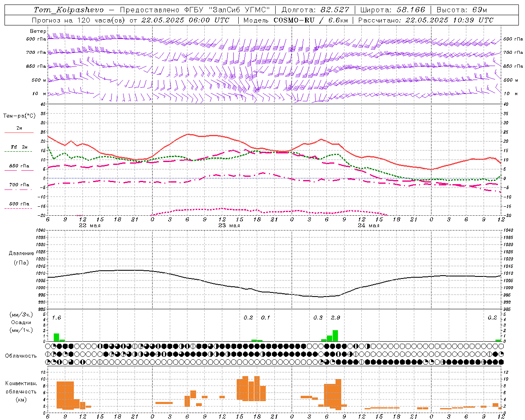Click the 10 м wind level label on the left
525x420 pixels.
coord(39,94)
